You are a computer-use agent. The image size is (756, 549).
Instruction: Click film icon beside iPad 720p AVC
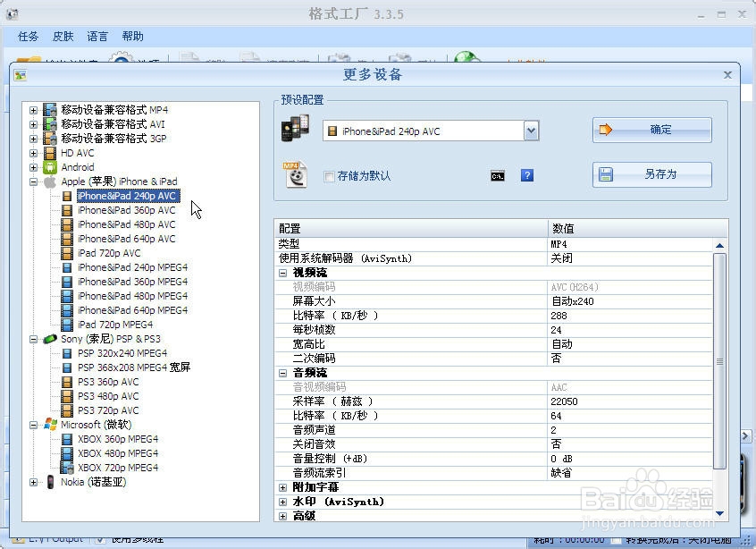tap(67, 253)
